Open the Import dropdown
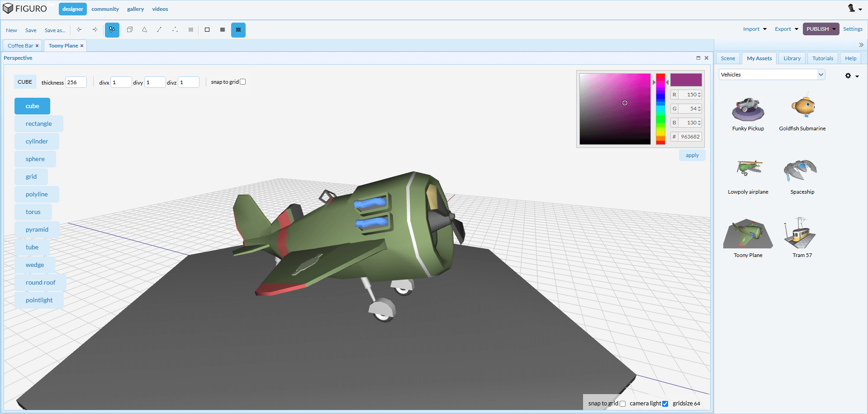The image size is (868, 414). pos(755,29)
